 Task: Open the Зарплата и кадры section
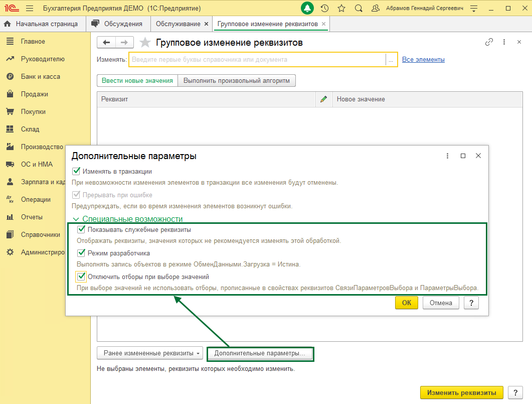pos(43,182)
